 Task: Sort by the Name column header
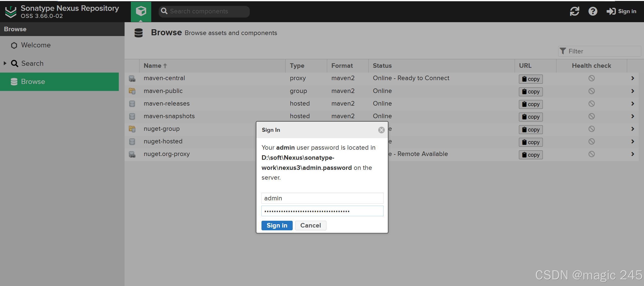click(x=153, y=66)
